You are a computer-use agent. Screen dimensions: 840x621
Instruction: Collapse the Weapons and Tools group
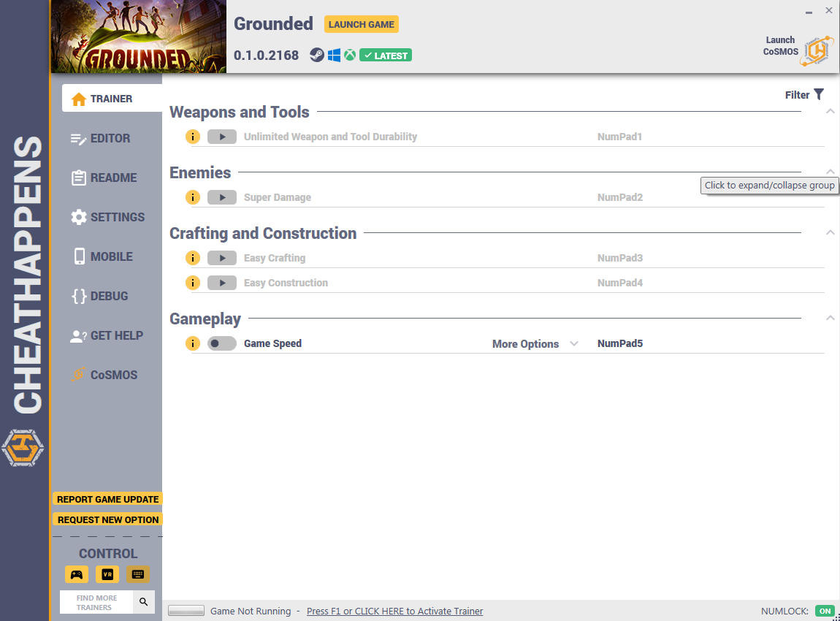830,112
